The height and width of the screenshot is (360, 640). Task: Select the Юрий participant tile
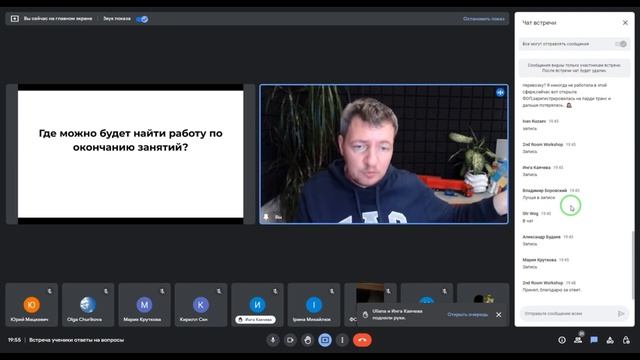[31, 305]
